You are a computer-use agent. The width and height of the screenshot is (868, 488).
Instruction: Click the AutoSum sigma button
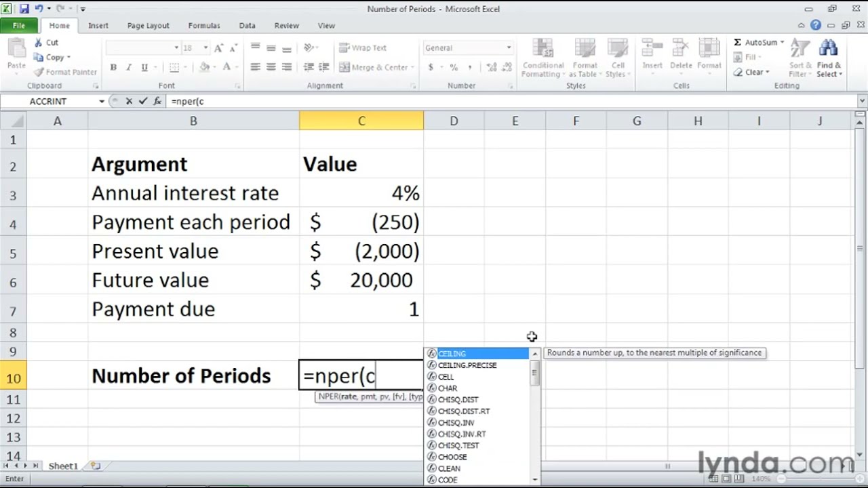[x=755, y=42]
